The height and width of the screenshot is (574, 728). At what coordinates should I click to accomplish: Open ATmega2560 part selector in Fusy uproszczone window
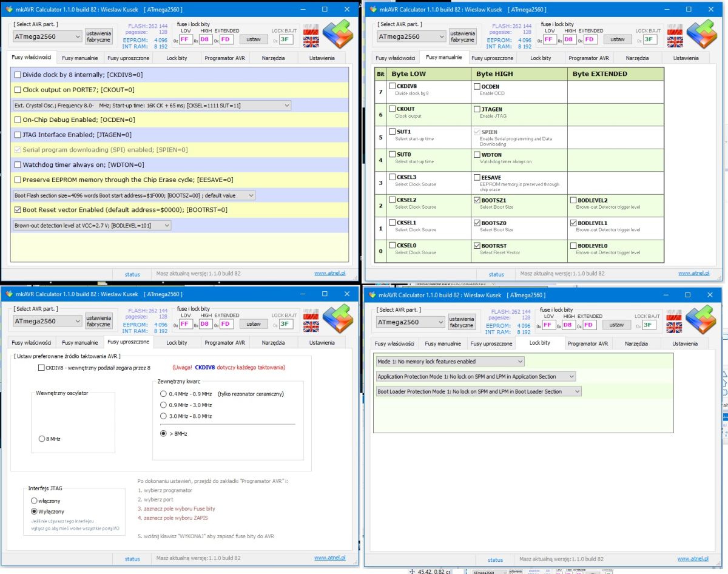(46, 321)
